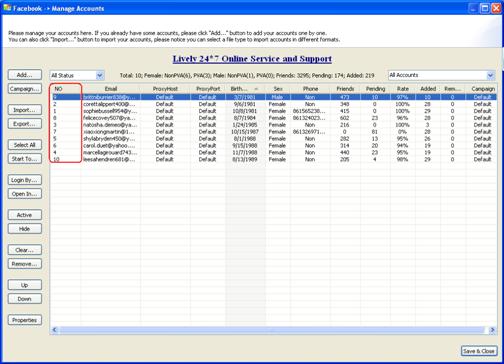504x364 pixels.
Task: Click the Import... button
Action: pyautogui.click(x=25, y=110)
